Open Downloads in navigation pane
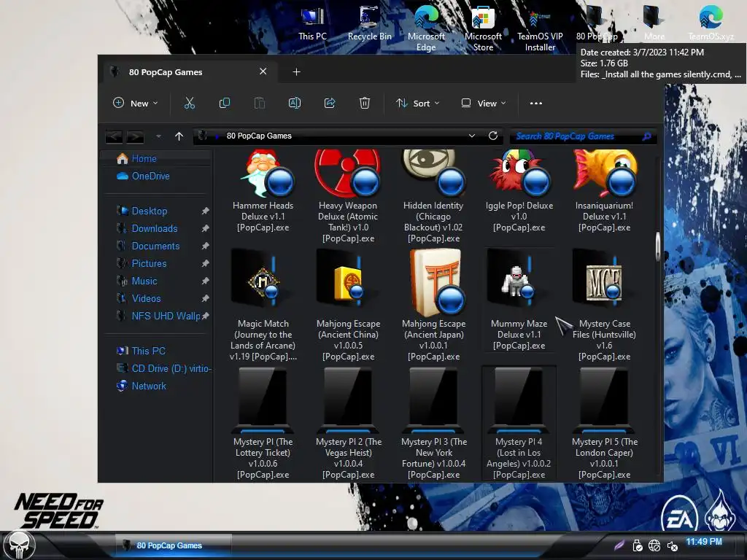The height and width of the screenshot is (560, 747). (147, 228)
